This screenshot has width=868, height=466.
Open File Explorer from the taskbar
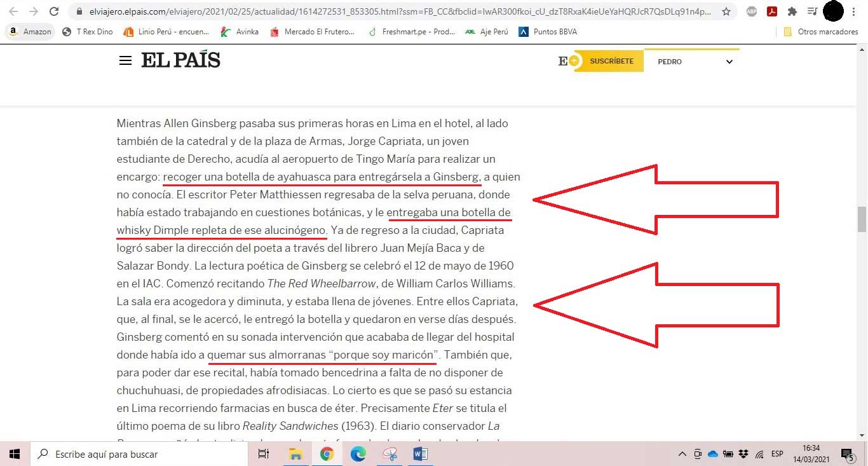pyautogui.click(x=295, y=454)
